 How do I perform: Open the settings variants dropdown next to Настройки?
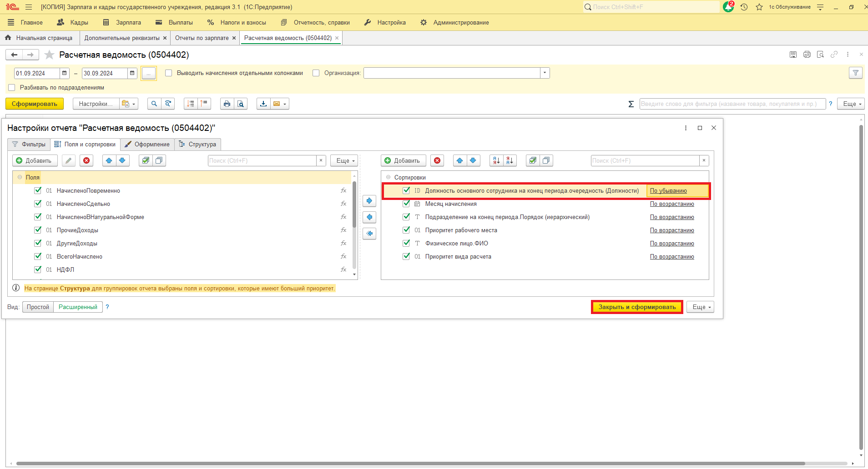coord(129,104)
